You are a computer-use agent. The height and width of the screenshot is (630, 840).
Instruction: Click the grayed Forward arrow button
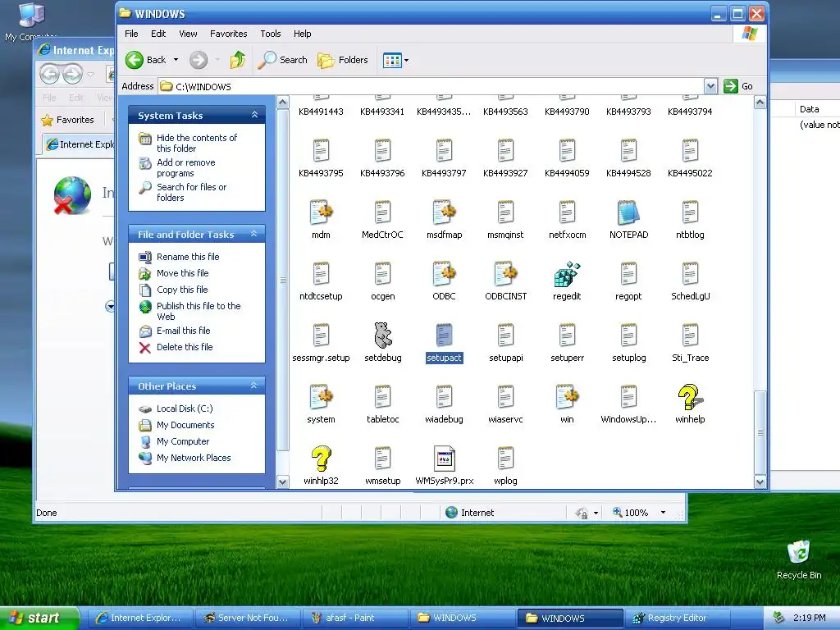coord(199,60)
